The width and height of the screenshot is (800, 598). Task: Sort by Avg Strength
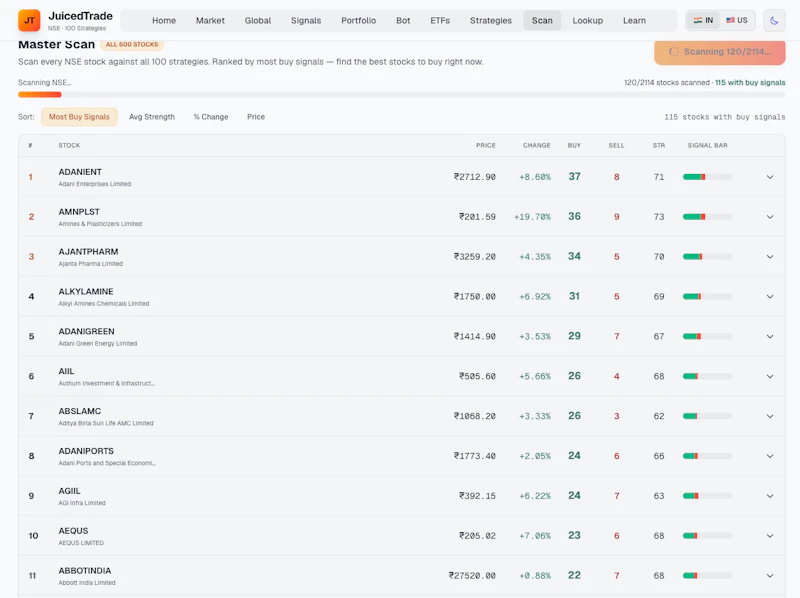point(152,117)
